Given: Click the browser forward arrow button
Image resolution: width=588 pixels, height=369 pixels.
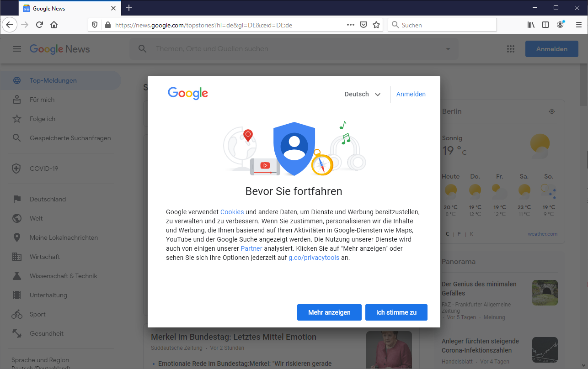Looking at the screenshot, I should pyautogui.click(x=25, y=25).
